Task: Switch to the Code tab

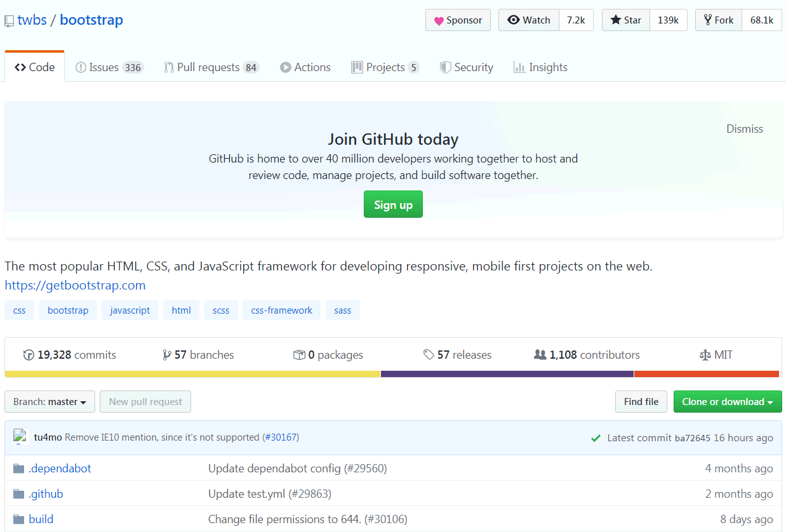Action: 34,67
